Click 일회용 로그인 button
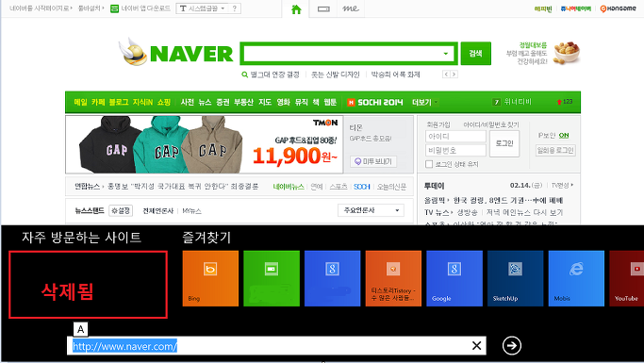The height and width of the screenshot is (363, 644). [x=555, y=150]
